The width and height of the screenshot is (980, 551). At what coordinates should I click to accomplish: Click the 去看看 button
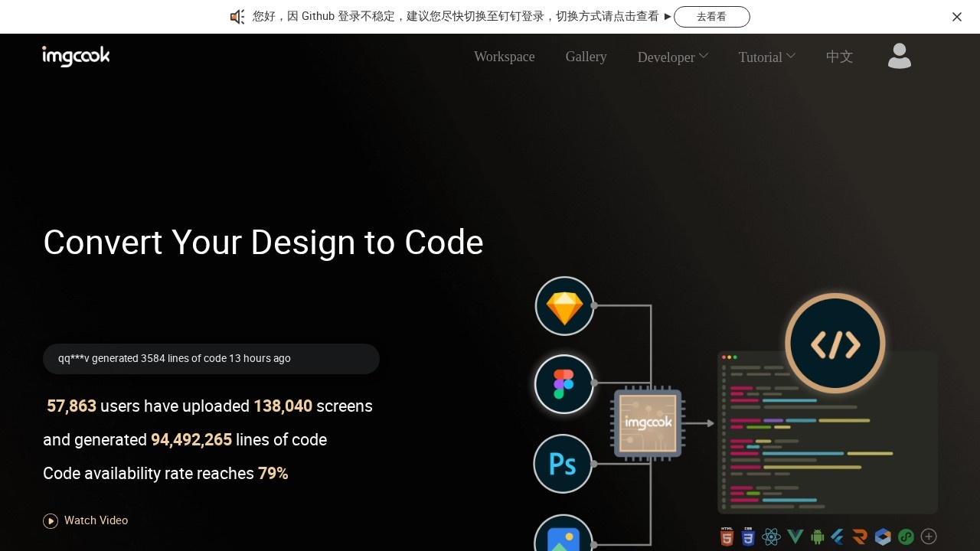pyautogui.click(x=711, y=16)
